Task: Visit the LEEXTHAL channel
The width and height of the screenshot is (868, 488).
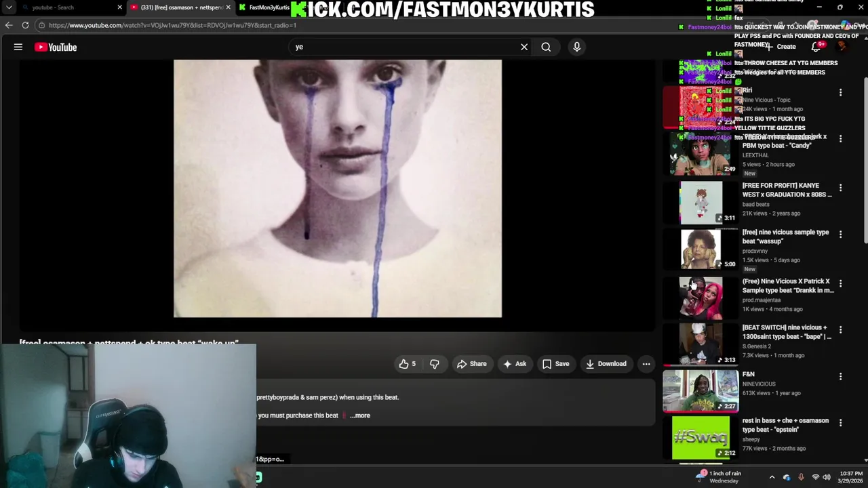Action: click(x=755, y=155)
